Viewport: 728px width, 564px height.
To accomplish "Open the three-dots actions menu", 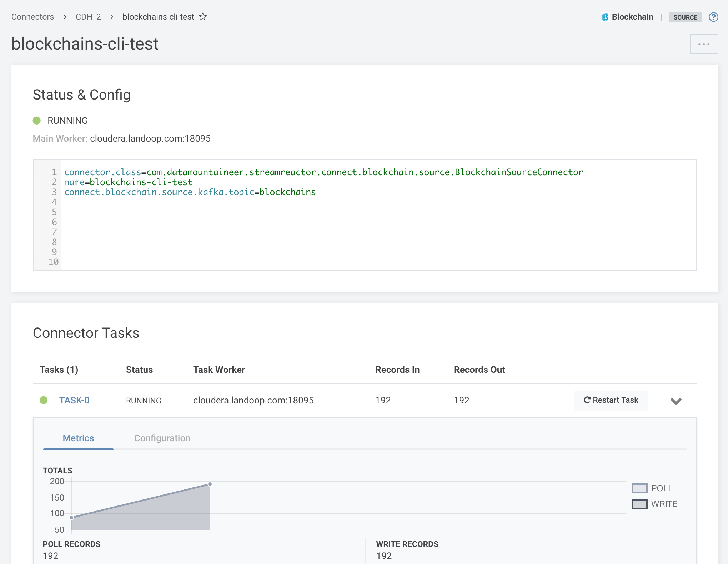I will [x=704, y=44].
